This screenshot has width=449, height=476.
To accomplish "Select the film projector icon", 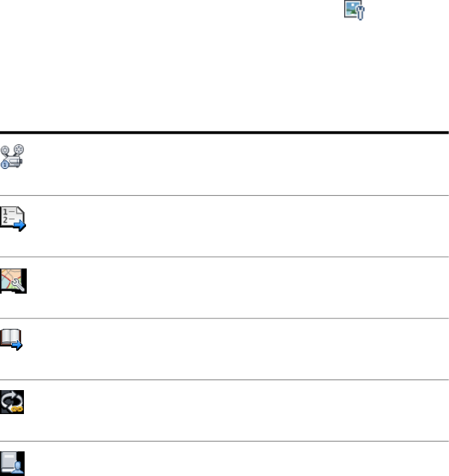I will pyautogui.click(x=13, y=156).
